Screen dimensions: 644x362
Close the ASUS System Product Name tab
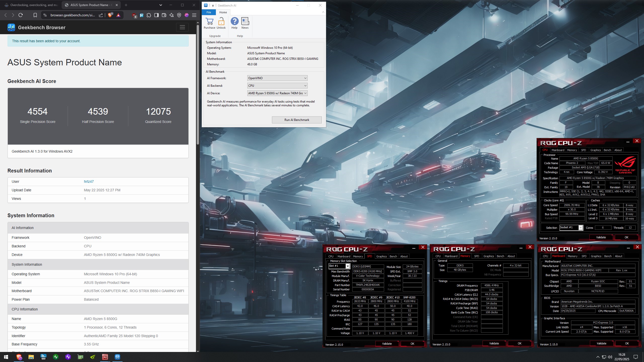coord(117,5)
